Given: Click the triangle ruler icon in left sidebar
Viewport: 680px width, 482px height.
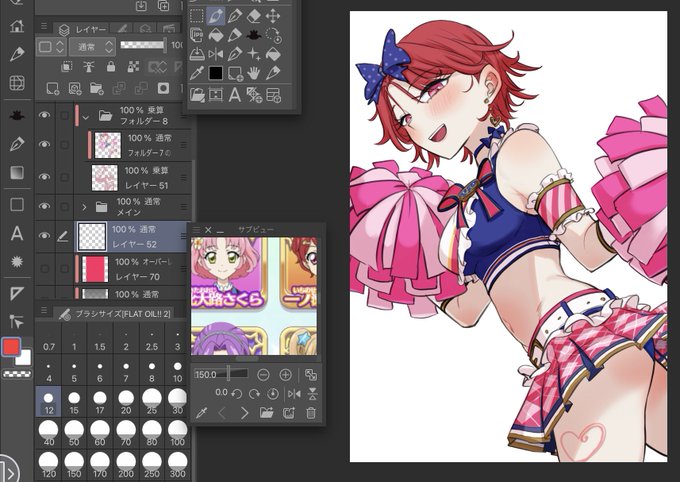Looking at the screenshot, I should coord(17,293).
